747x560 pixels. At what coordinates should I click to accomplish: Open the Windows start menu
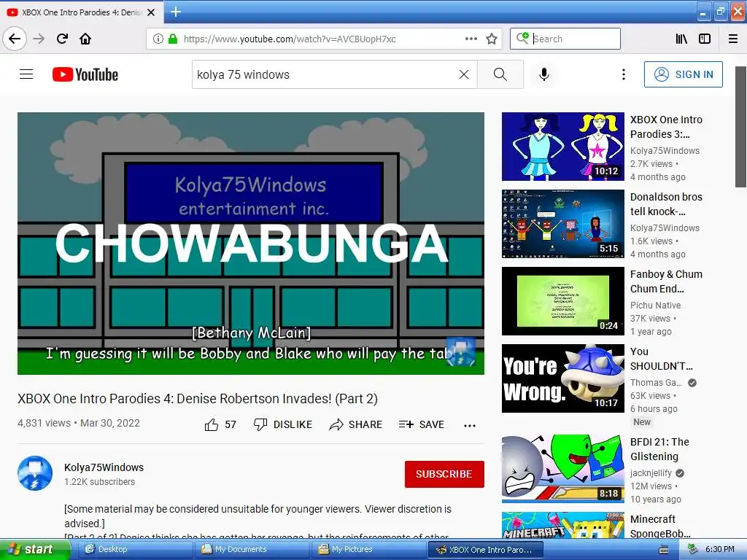tap(34, 549)
